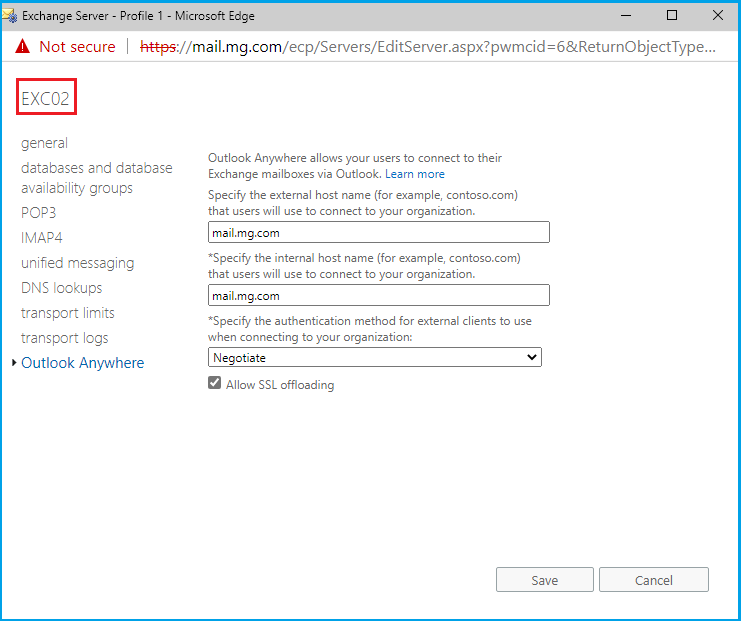Open the Negotiate authentication method dropdown
This screenshot has height=621, width=741.
[375, 357]
